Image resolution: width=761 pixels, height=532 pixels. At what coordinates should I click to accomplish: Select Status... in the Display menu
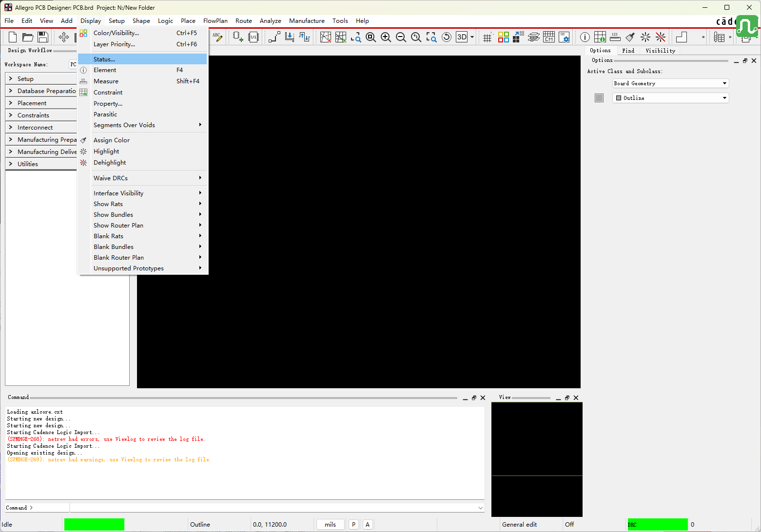[142, 59]
